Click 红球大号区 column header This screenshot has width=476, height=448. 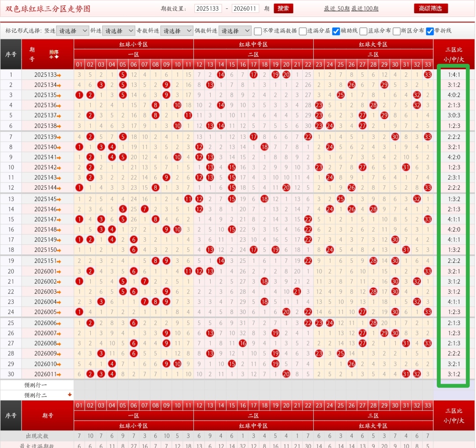pos(373,44)
